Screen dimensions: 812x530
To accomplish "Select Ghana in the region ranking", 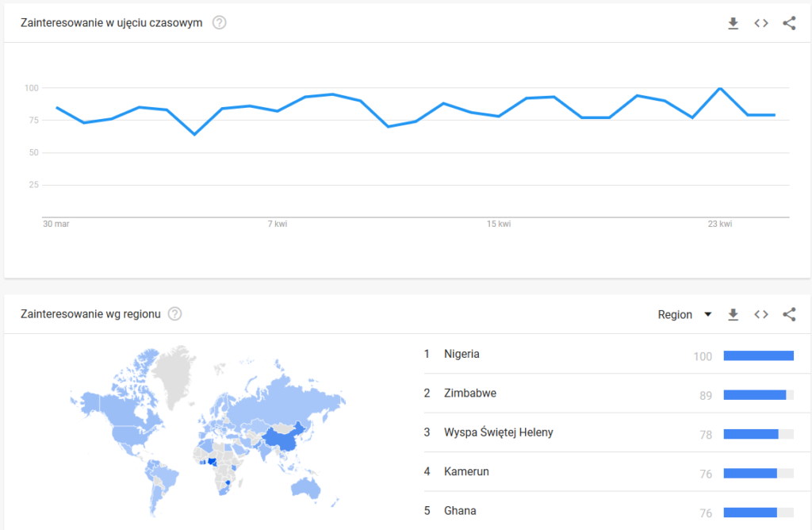I will pyautogui.click(x=460, y=511).
